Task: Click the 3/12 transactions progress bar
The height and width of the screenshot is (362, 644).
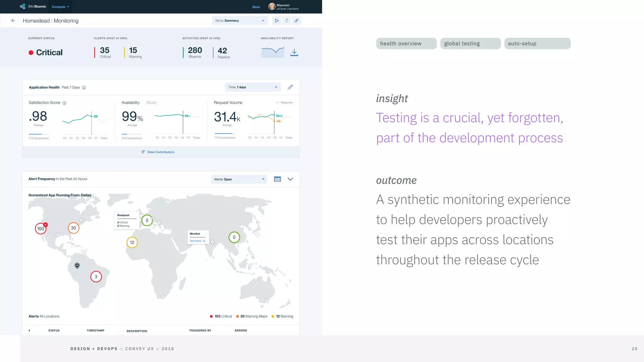Action: click(x=132, y=134)
